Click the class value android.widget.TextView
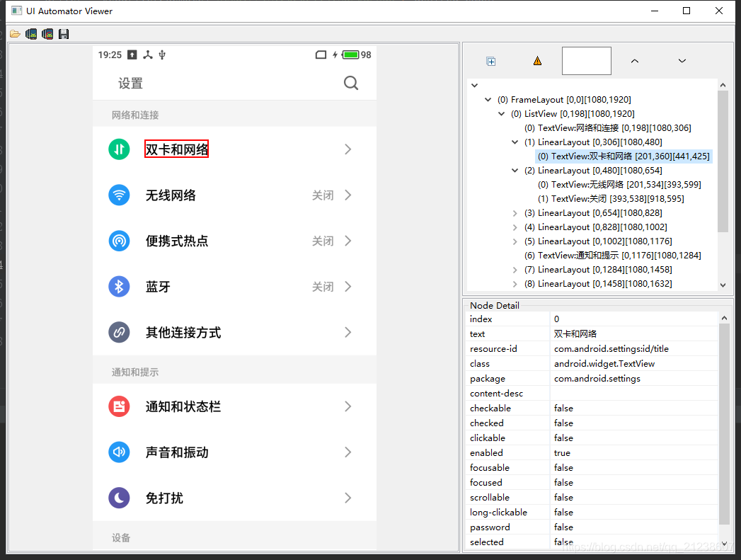The height and width of the screenshot is (560, 741). pyautogui.click(x=604, y=364)
